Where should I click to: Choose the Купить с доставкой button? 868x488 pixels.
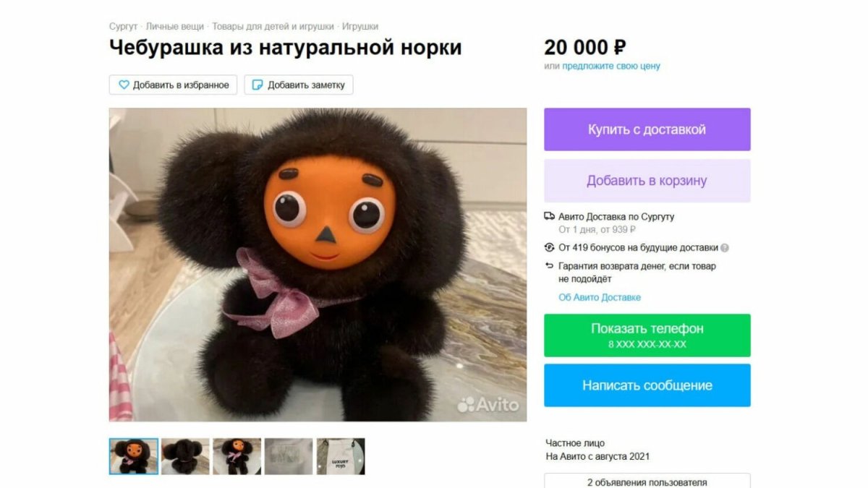[x=647, y=129]
